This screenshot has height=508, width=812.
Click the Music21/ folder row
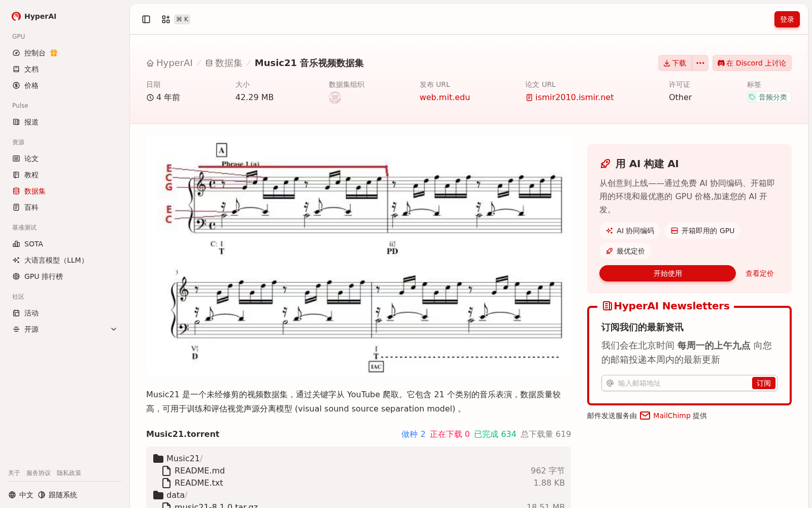coord(358,458)
